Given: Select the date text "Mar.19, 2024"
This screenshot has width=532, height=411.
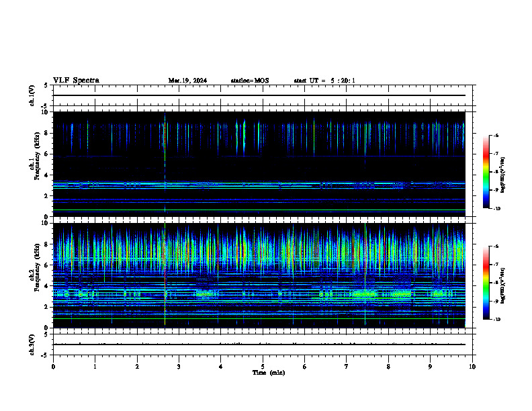Looking at the screenshot, I should pyautogui.click(x=187, y=81).
